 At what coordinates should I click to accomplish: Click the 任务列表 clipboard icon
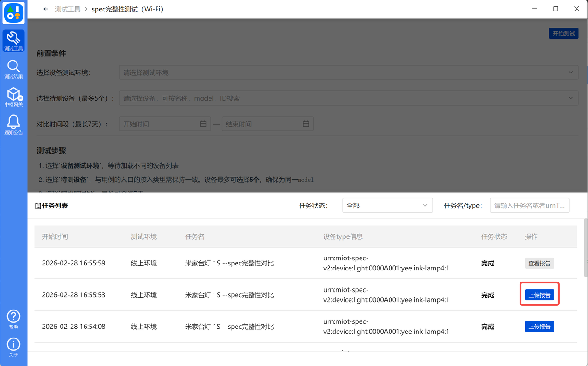(38, 206)
